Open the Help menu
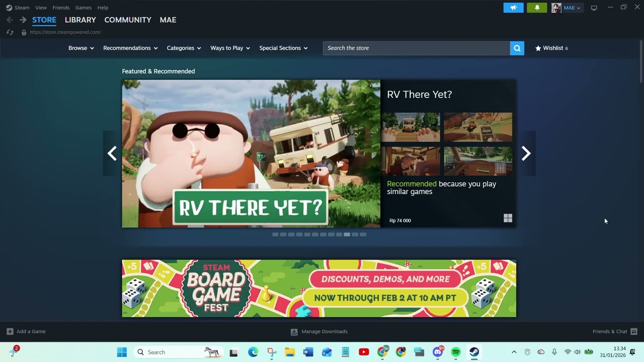The image size is (644, 362). pos(103,8)
